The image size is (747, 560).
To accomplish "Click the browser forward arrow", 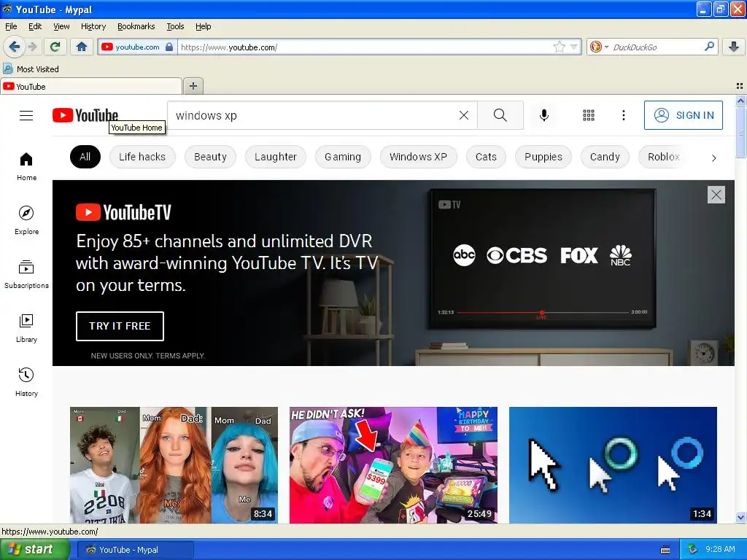I will (32, 47).
